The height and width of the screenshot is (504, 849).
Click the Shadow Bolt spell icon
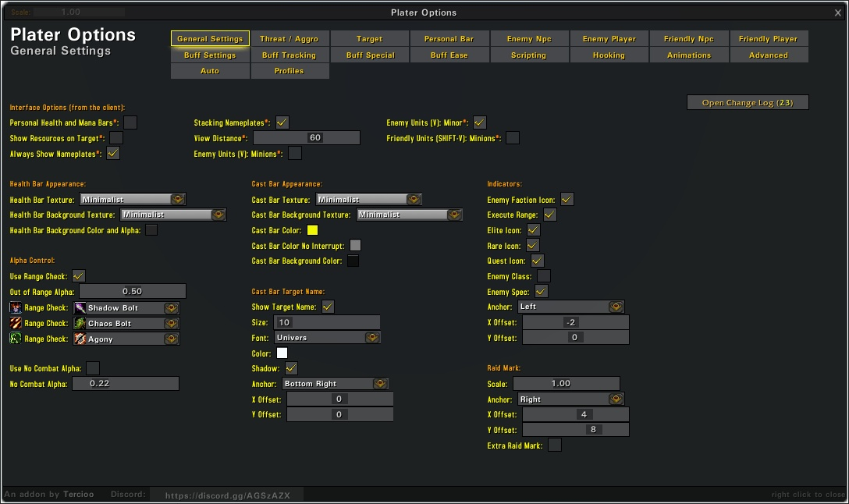pyautogui.click(x=80, y=308)
